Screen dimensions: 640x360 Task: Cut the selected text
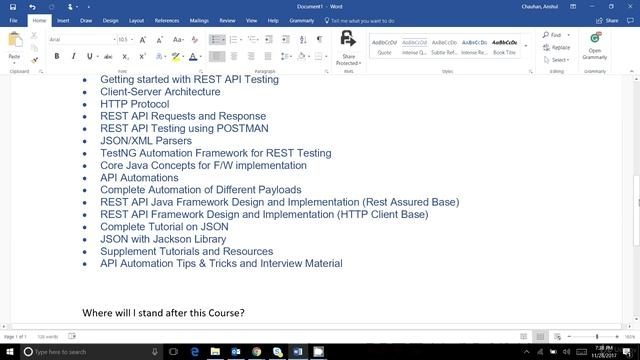[34, 36]
